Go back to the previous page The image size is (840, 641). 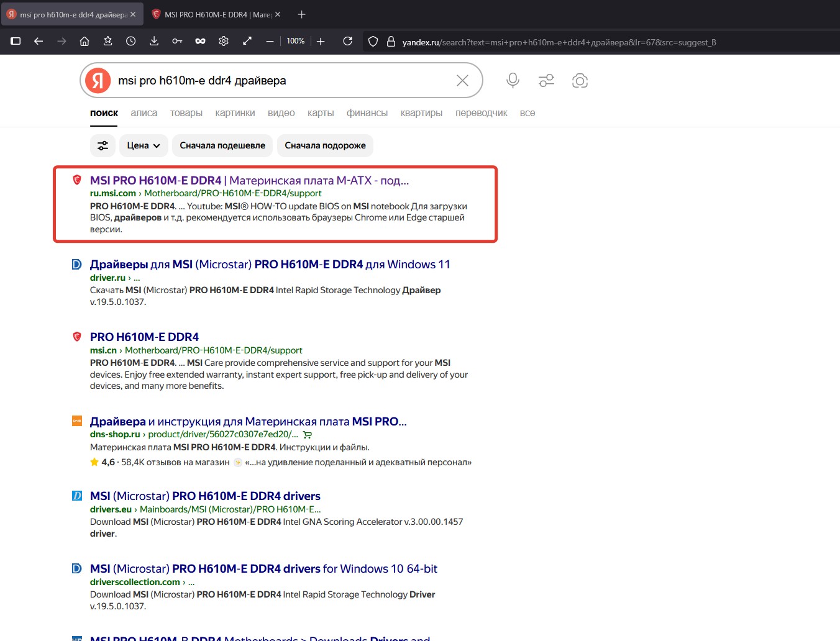(x=39, y=41)
